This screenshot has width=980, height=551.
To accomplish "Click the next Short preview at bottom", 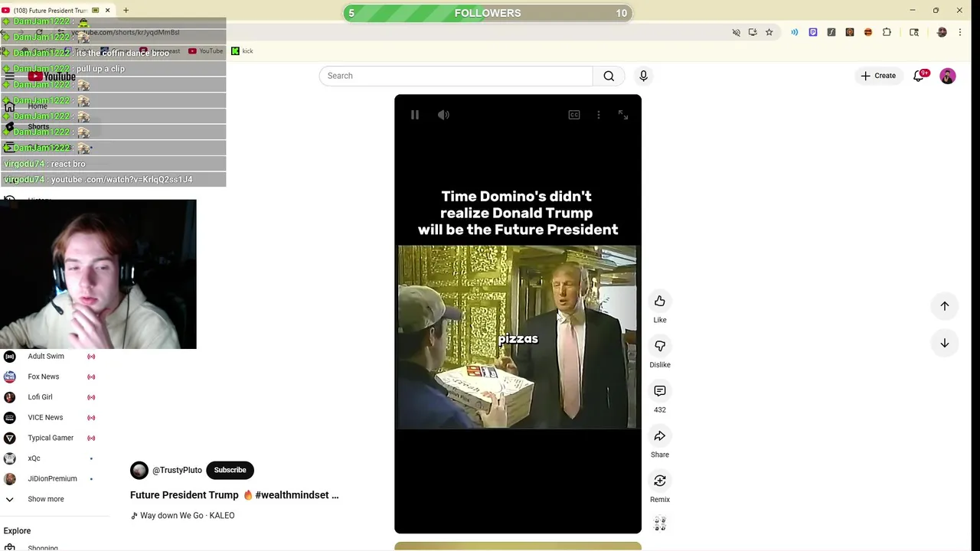I will coord(518,546).
